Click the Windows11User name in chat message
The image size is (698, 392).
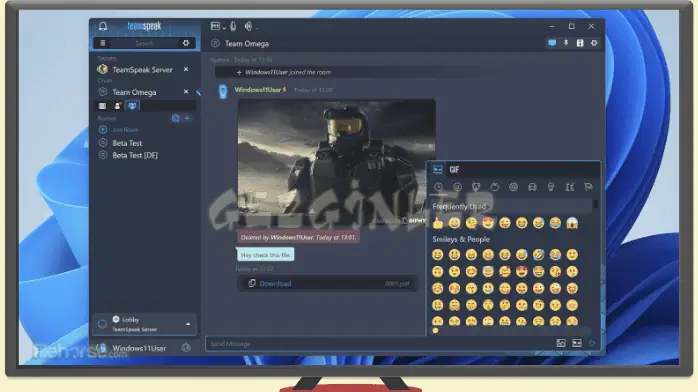tap(258, 90)
